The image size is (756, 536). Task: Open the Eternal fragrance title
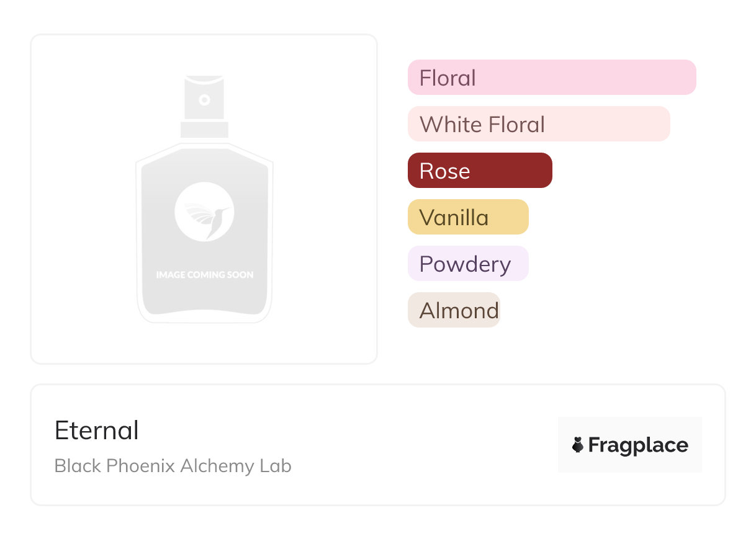pyautogui.click(x=97, y=431)
